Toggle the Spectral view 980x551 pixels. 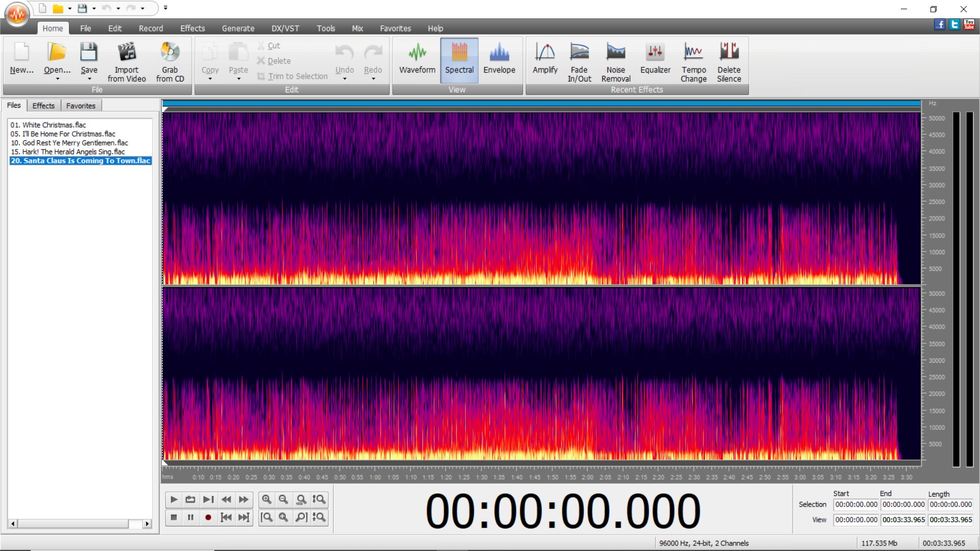coord(459,59)
